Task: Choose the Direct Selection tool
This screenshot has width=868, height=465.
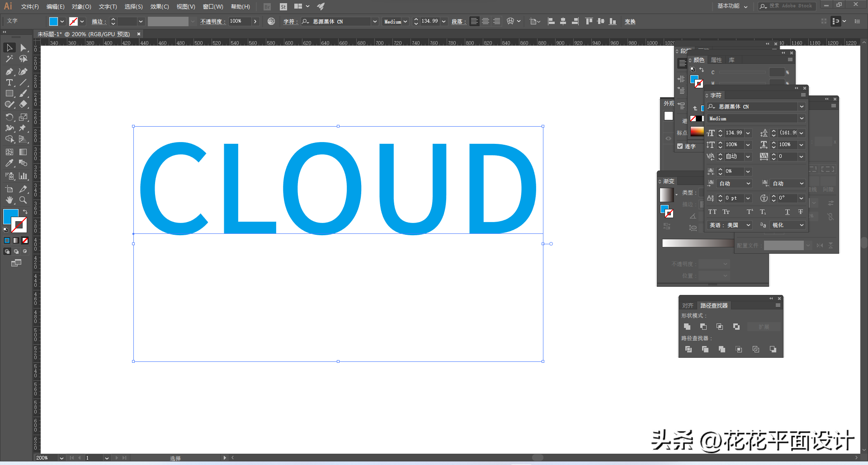Action: [23, 48]
